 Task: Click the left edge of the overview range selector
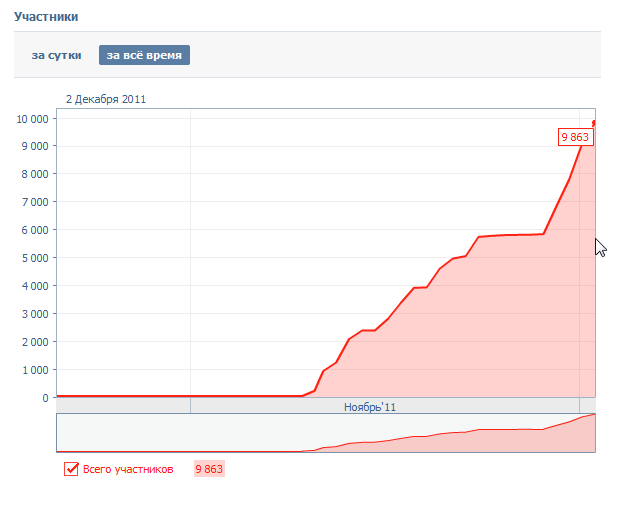57,433
